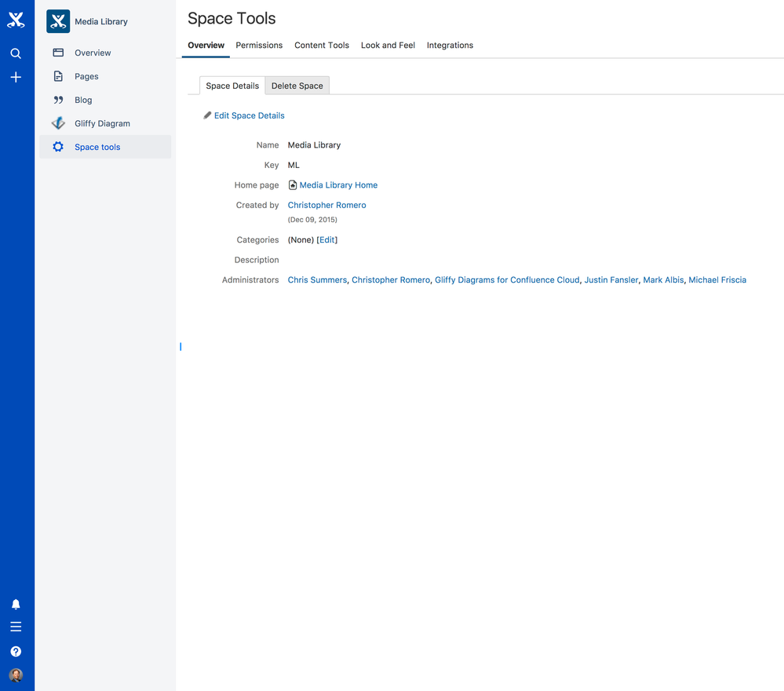Click the Overview sidebar icon
This screenshot has height=691, width=784.
pos(58,53)
